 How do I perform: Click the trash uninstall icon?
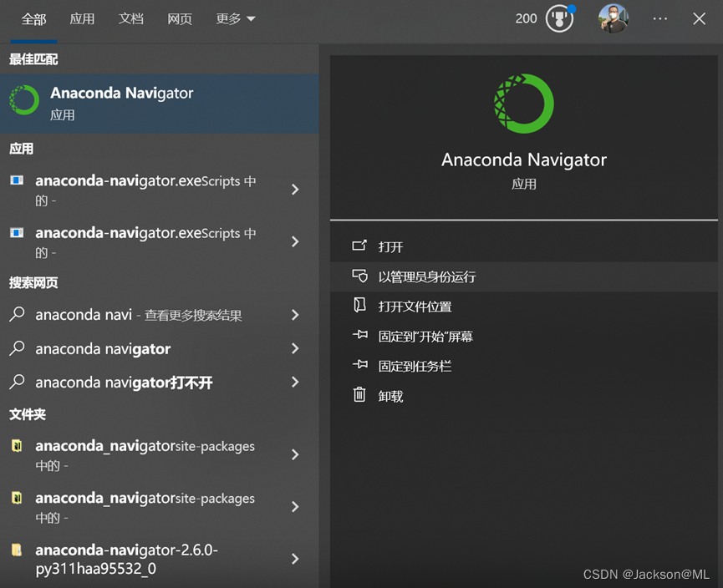[359, 394]
